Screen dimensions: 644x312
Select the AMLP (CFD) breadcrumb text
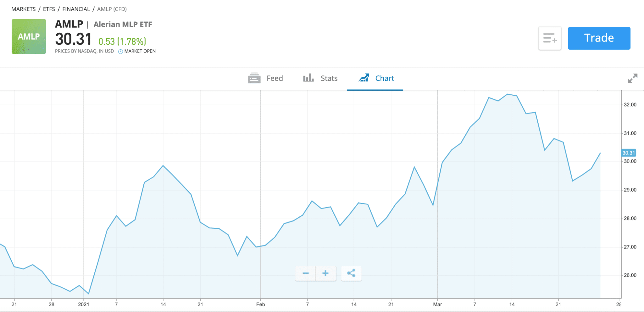[x=112, y=9]
